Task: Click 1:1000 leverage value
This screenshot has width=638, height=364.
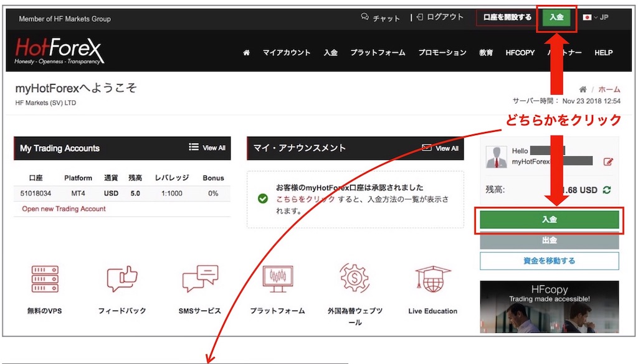Action: click(172, 194)
